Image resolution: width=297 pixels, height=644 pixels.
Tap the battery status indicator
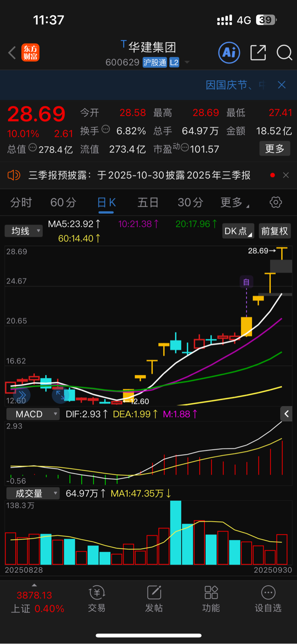coord(266,20)
